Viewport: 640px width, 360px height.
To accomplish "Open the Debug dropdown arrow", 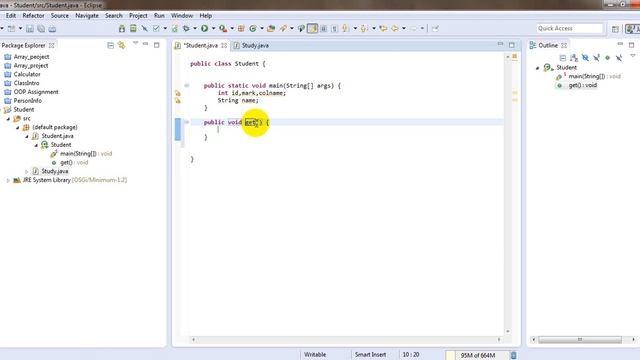I will coord(195,28).
